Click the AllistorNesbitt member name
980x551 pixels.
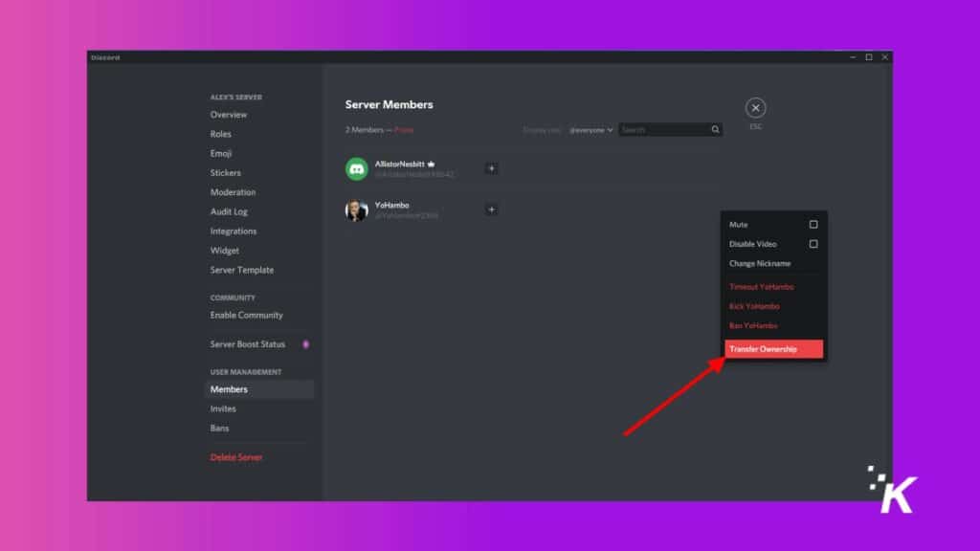[399, 164]
